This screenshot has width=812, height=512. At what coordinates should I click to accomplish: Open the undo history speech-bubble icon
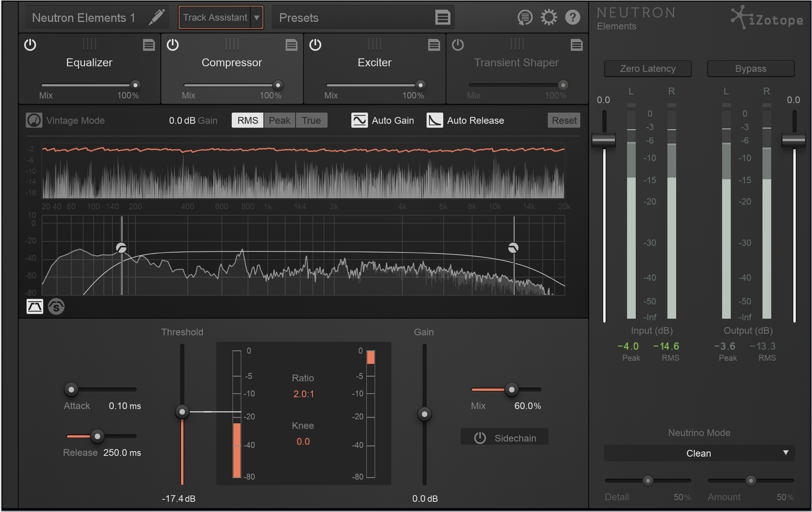tap(525, 18)
